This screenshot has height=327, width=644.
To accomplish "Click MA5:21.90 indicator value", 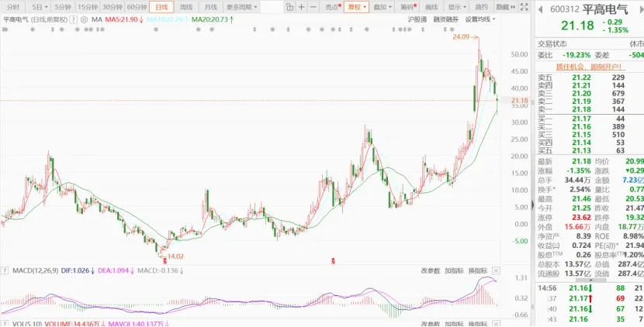I will coord(122,19).
